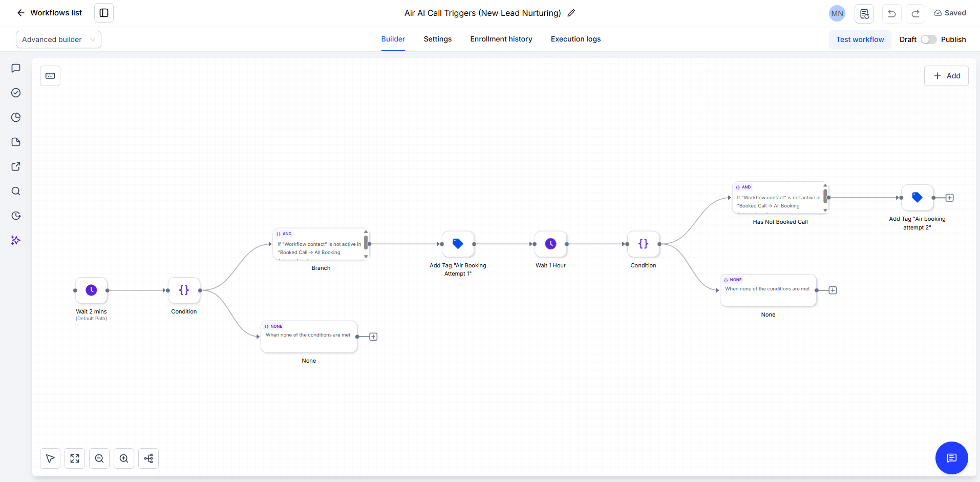The height and width of the screenshot is (482, 980).
Task: Open the lower-left None condition card
Action: click(309, 337)
